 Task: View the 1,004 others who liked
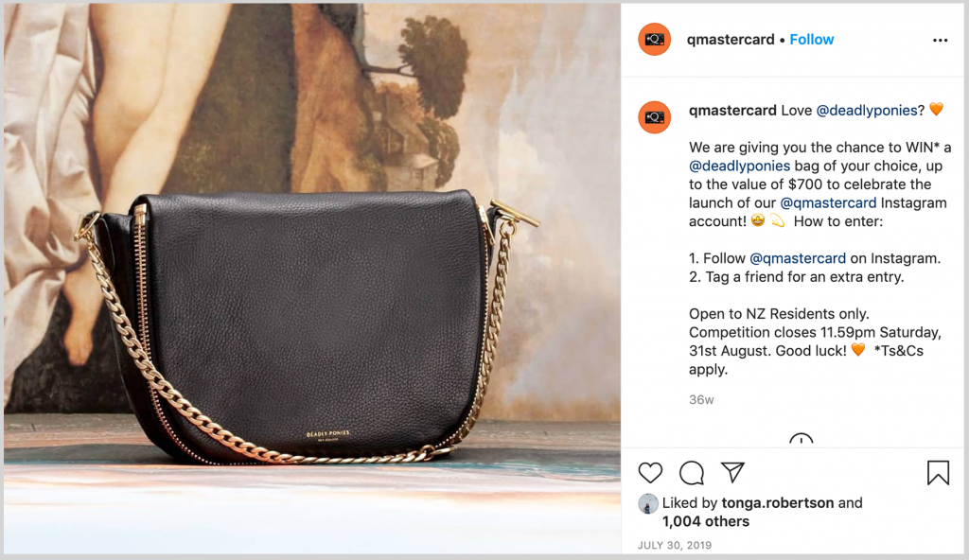[x=706, y=521]
